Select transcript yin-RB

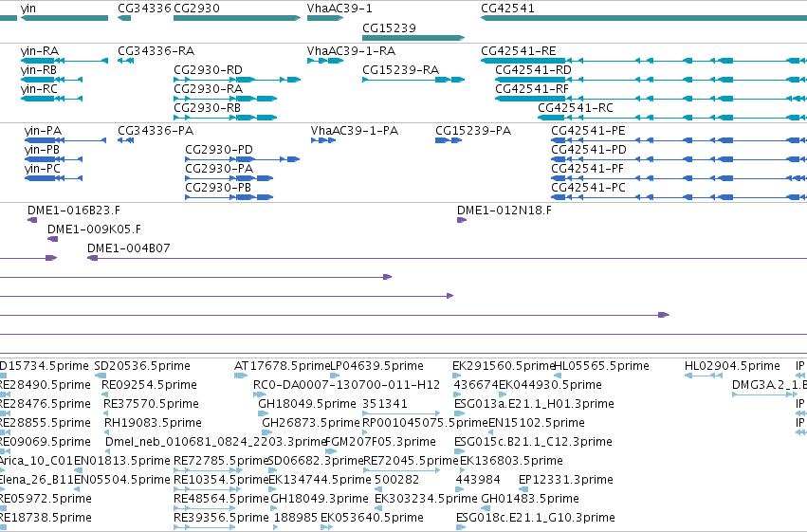(39, 70)
